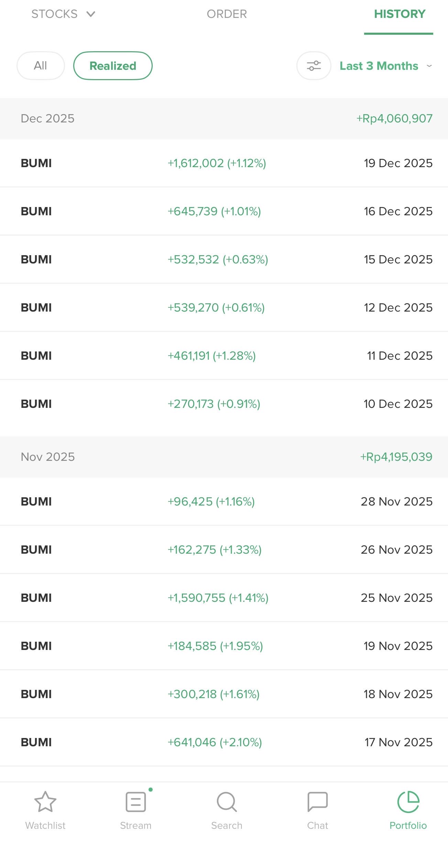This screenshot has width=448, height=868.
Task: Select the HISTORY tab
Action: 400,14
